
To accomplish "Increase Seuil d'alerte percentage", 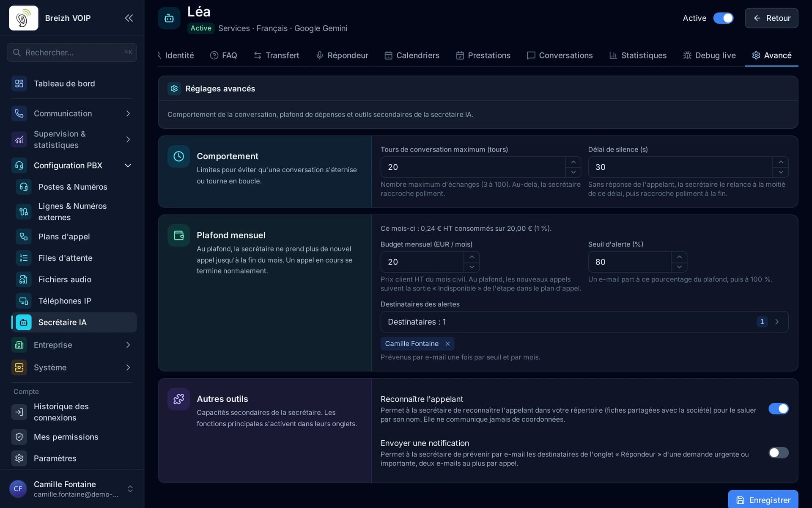I will (x=679, y=257).
